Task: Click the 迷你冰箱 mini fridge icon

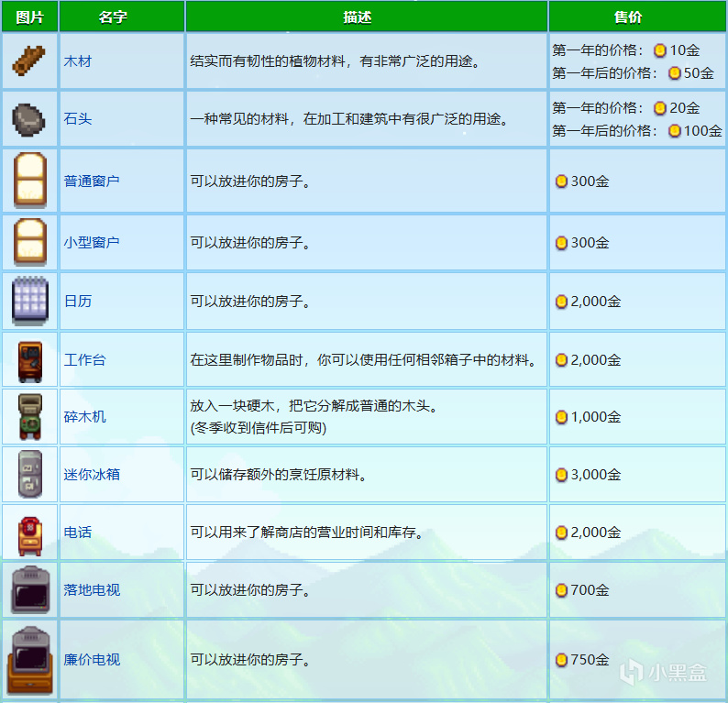Action: click(30, 474)
